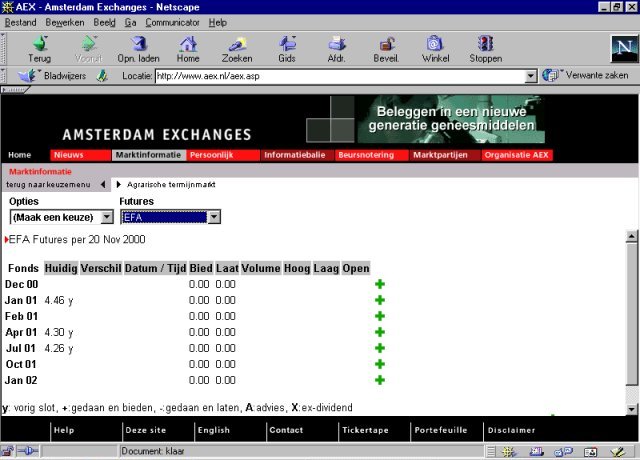
Task: Click the Netscape N logo
Action: (x=624, y=48)
